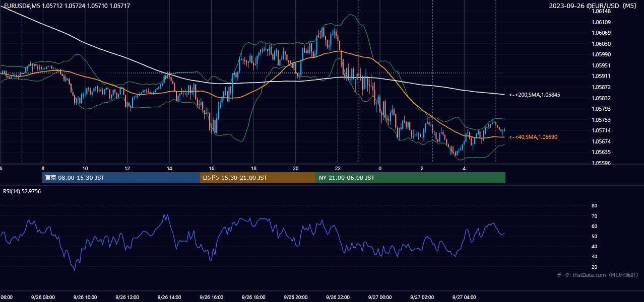Viewport: 644px width, 302px height.
Task: Click the RSI scale value 60
Action: click(x=594, y=226)
